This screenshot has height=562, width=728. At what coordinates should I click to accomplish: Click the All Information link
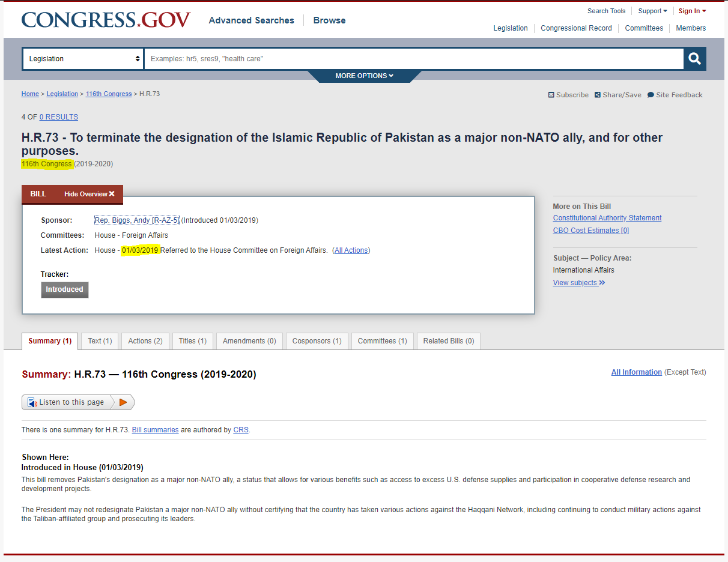(637, 372)
